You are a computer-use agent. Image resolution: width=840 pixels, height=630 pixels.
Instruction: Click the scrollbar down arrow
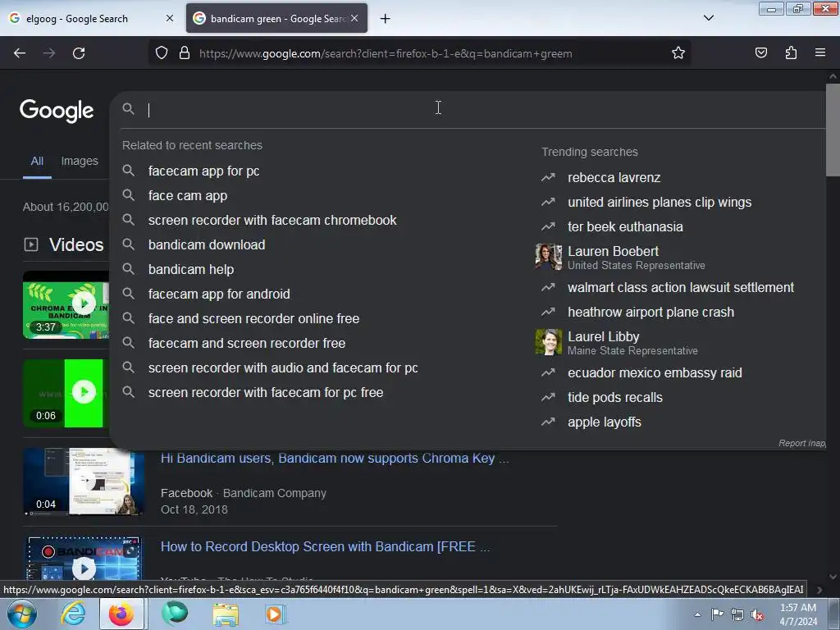833,577
